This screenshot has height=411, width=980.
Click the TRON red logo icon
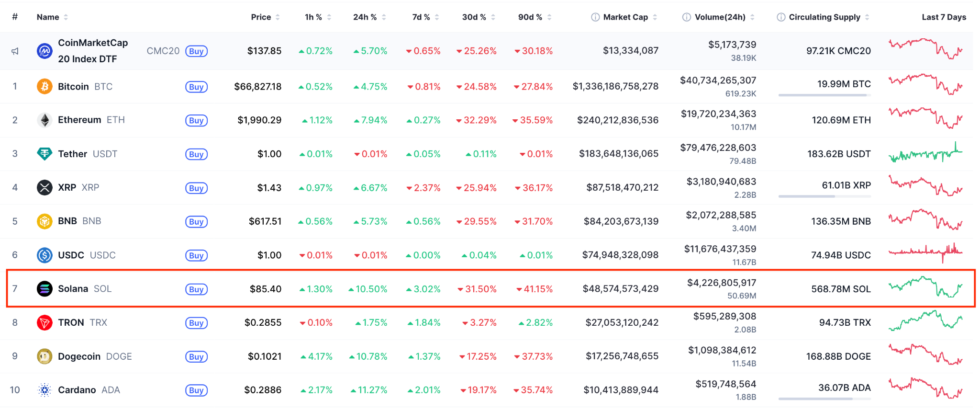pyautogui.click(x=45, y=323)
